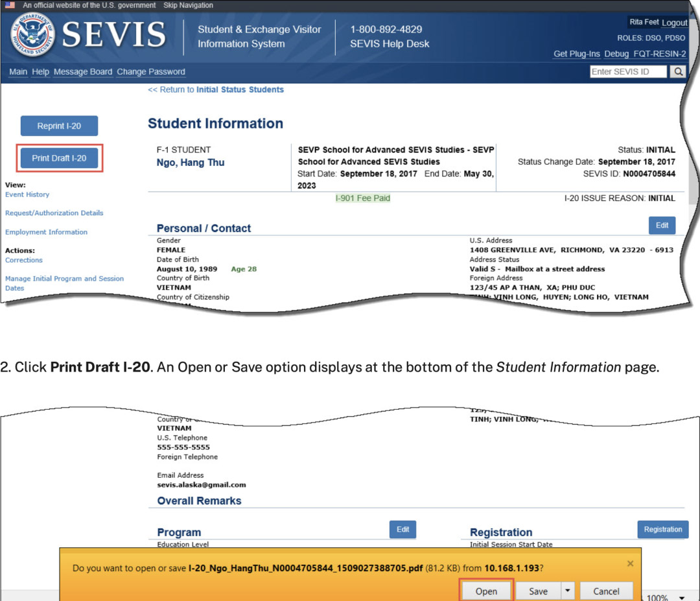Click the I-901 Fee Paid label
Viewport: 700px width, 601px height.
[362, 198]
